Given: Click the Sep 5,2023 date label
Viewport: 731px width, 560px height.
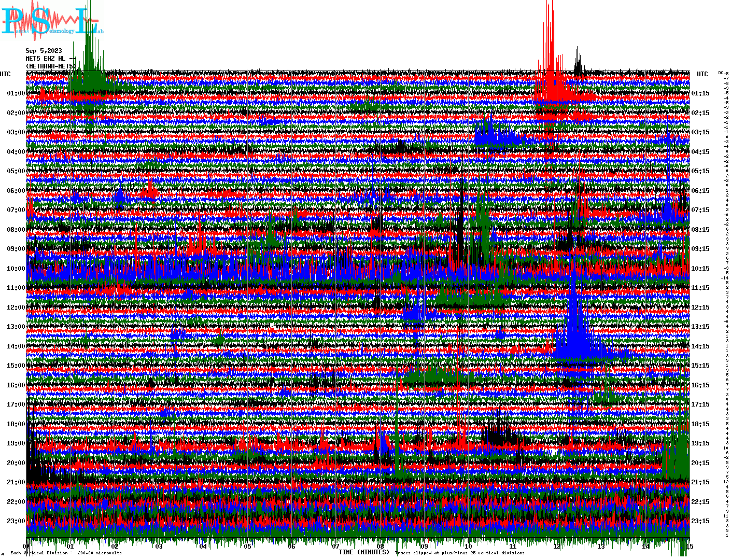Looking at the screenshot, I should pyautogui.click(x=44, y=51).
